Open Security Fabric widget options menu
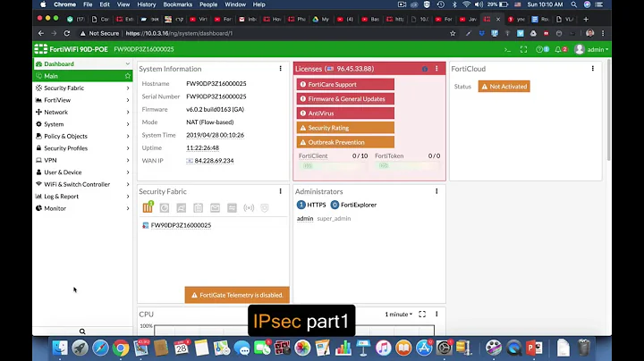This screenshot has width=644, height=361. [281, 191]
